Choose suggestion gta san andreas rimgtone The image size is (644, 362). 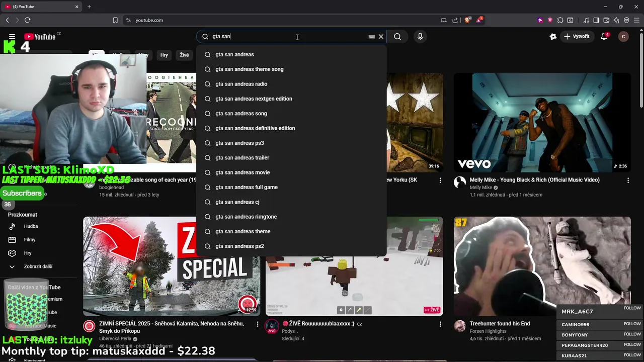pos(291,217)
